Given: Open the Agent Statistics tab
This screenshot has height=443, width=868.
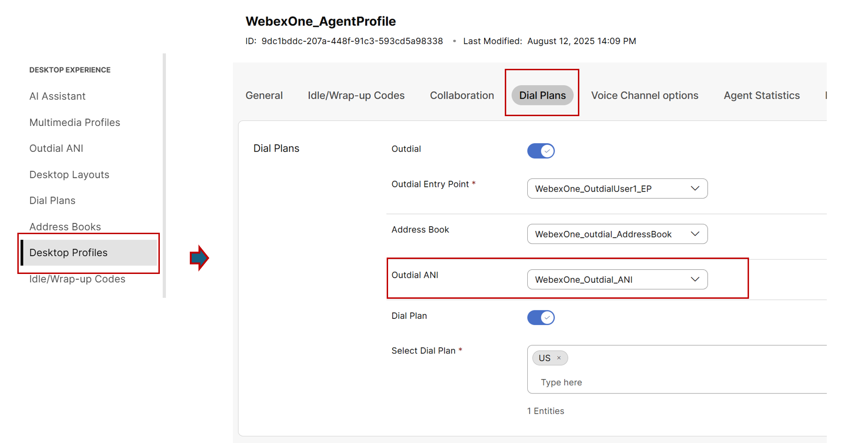Looking at the screenshot, I should [x=762, y=96].
